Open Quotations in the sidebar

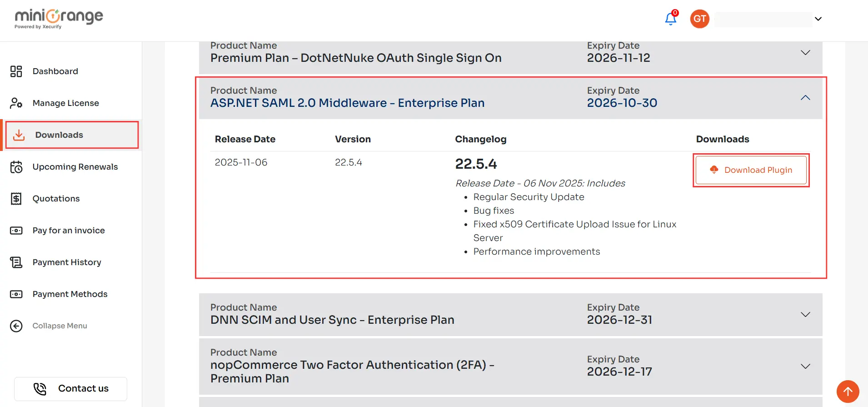click(56, 199)
